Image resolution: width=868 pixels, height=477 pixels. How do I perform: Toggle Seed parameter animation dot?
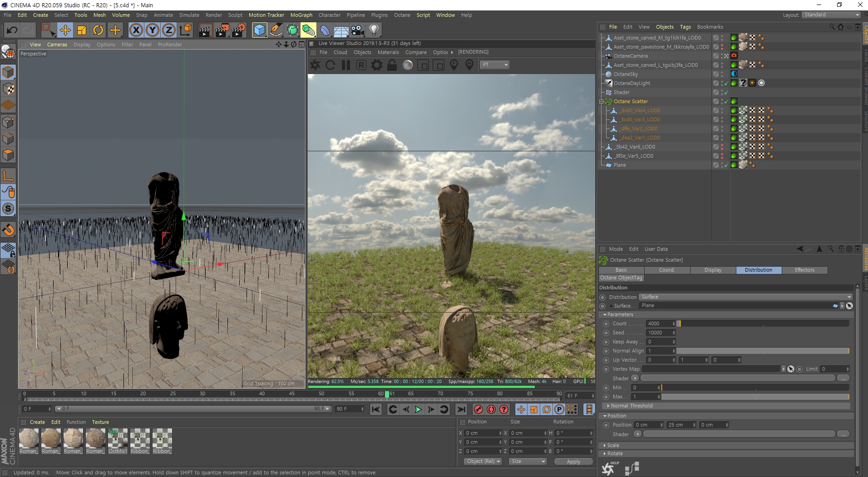click(606, 333)
